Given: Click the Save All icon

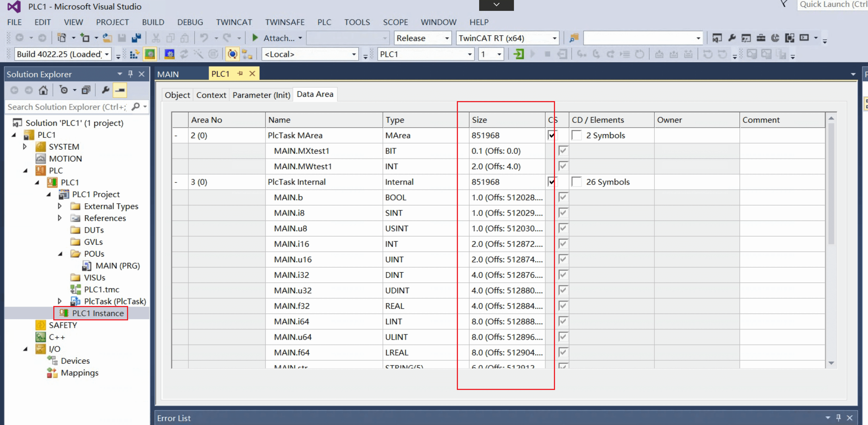Looking at the screenshot, I should click(136, 38).
